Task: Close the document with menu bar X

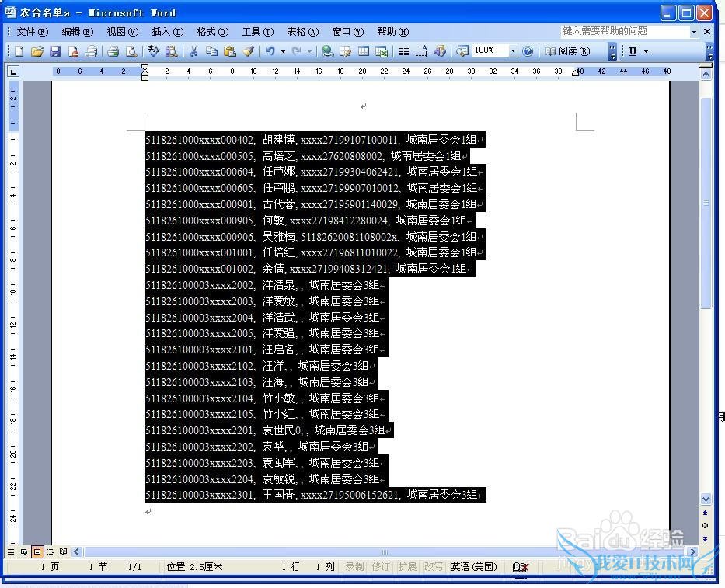Action: click(707, 31)
